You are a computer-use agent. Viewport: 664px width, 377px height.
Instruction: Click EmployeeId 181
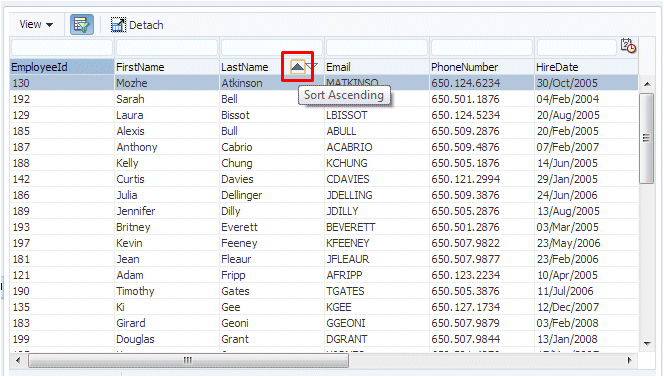(21, 259)
